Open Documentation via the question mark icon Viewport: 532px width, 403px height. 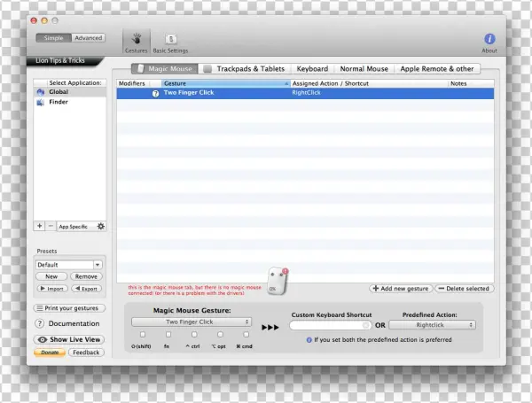pos(40,323)
